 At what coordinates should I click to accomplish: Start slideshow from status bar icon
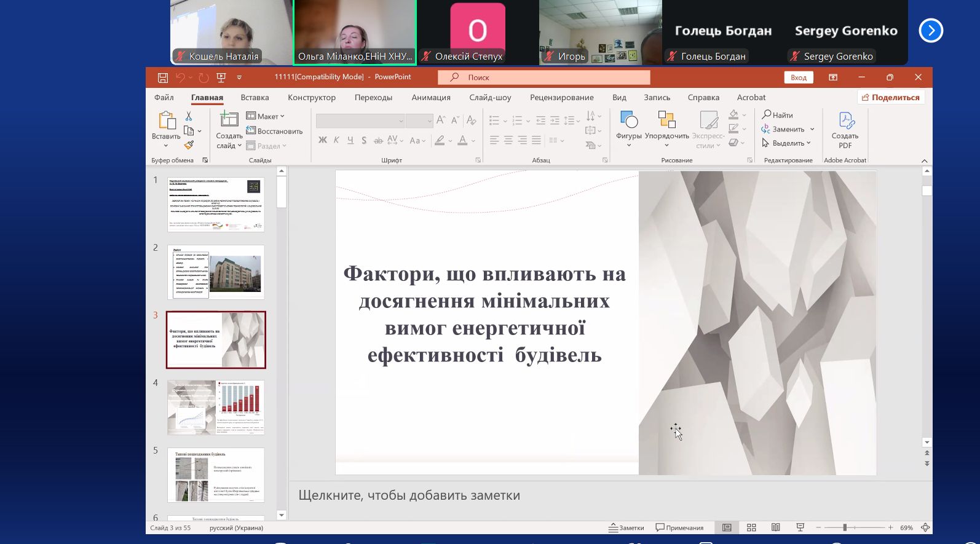(800, 527)
